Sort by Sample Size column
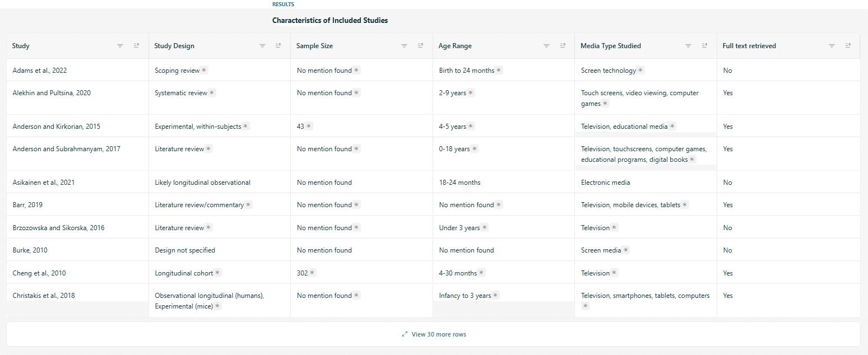 pos(420,46)
